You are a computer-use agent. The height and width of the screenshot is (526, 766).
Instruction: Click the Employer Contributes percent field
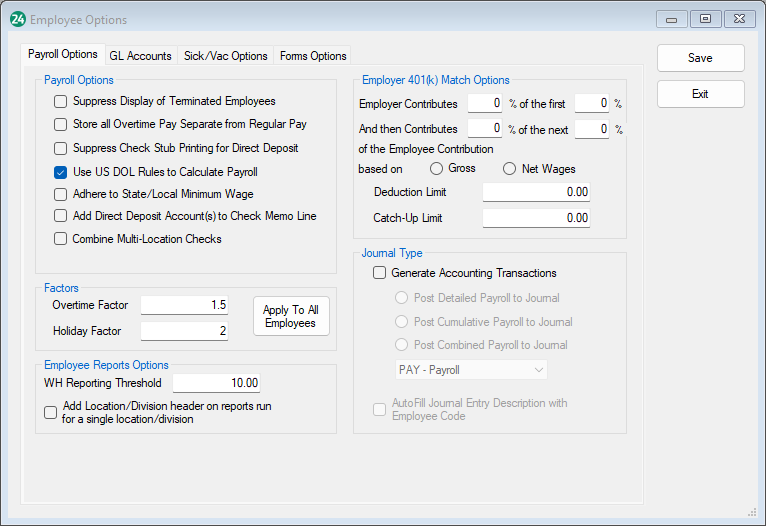(x=485, y=104)
